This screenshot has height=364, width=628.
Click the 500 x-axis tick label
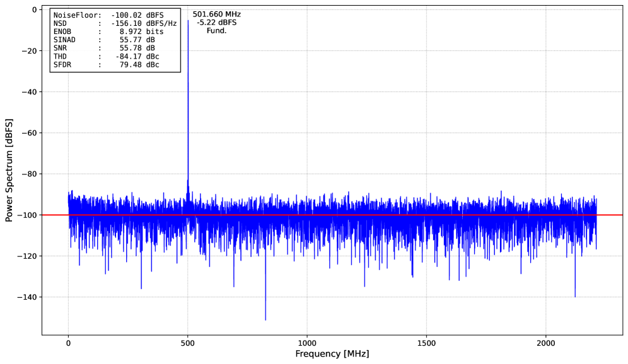pos(188,343)
